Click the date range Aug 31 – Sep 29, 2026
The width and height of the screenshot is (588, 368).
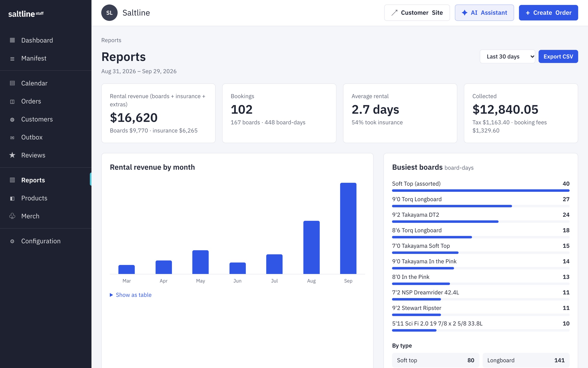point(139,71)
